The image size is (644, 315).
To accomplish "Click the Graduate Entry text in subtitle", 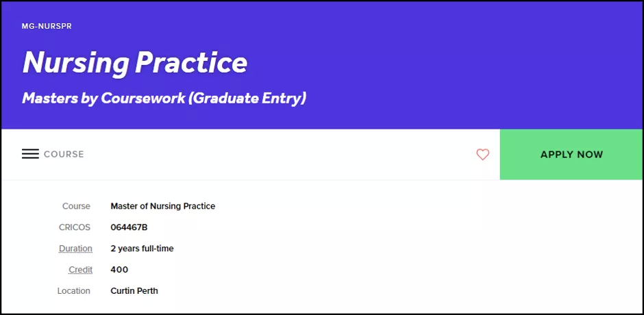I will (x=247, y=99).
